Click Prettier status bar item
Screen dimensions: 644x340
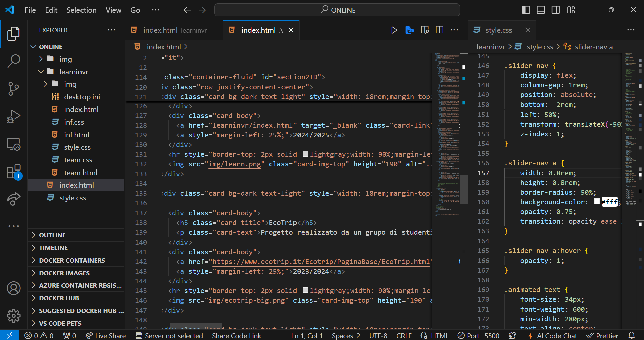pyautogui.click(x=602, y=336)
